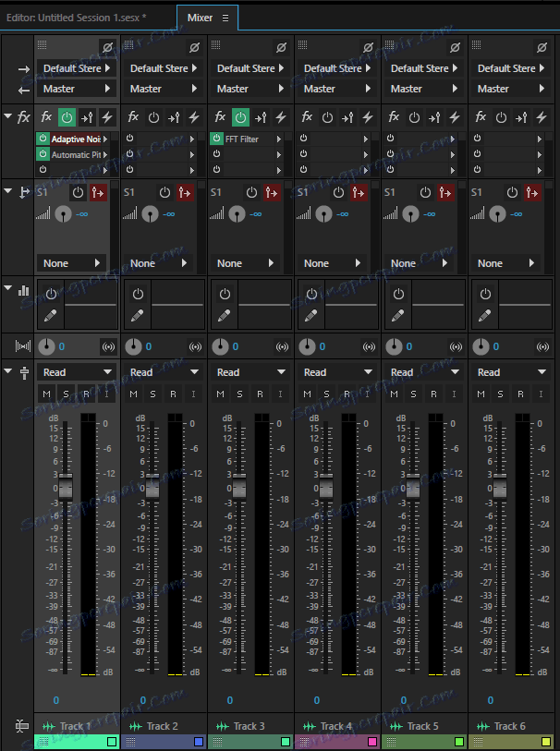Click Track 1 volume value 0
The image size is (560, 751).
tap(56, 700)
